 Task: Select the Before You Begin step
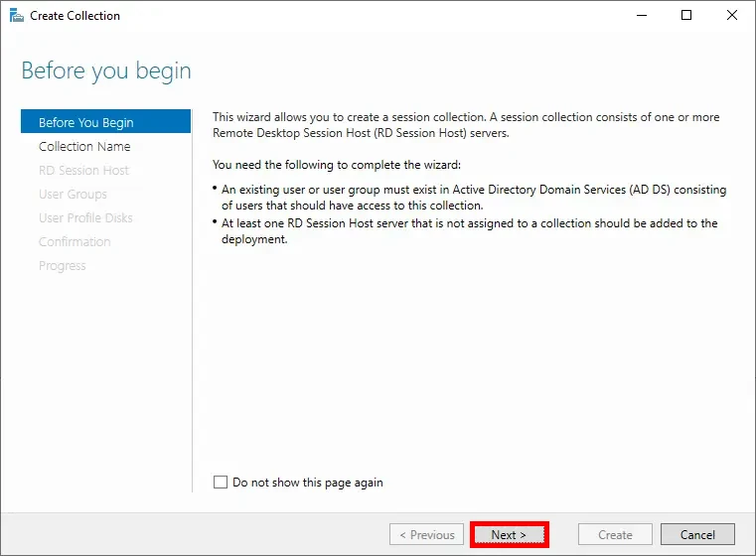85,123
